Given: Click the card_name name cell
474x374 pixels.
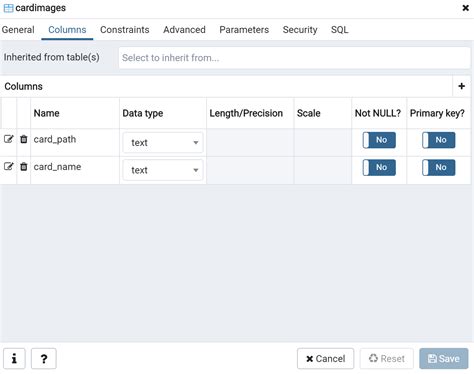Looking at the screenshot, I should [75, 170].
